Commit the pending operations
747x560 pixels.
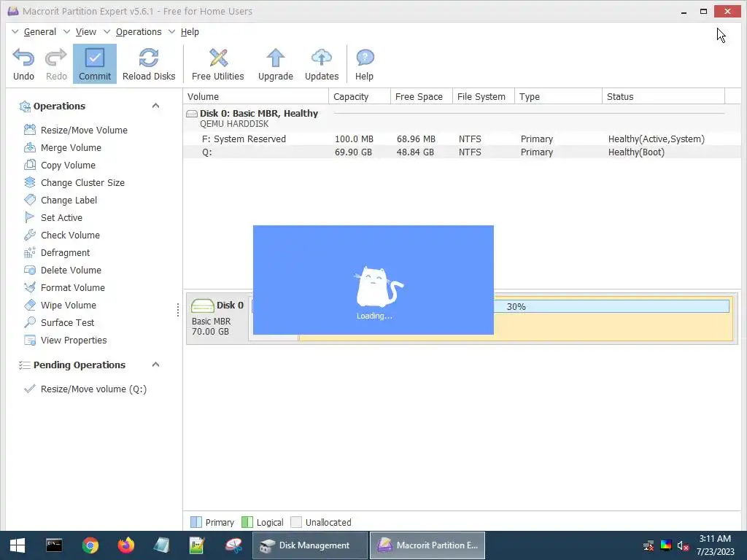point(95,64)
